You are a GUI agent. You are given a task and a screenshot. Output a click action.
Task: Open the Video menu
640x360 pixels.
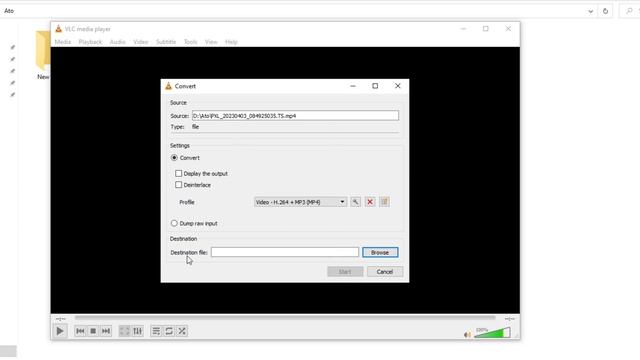[141, 42]
